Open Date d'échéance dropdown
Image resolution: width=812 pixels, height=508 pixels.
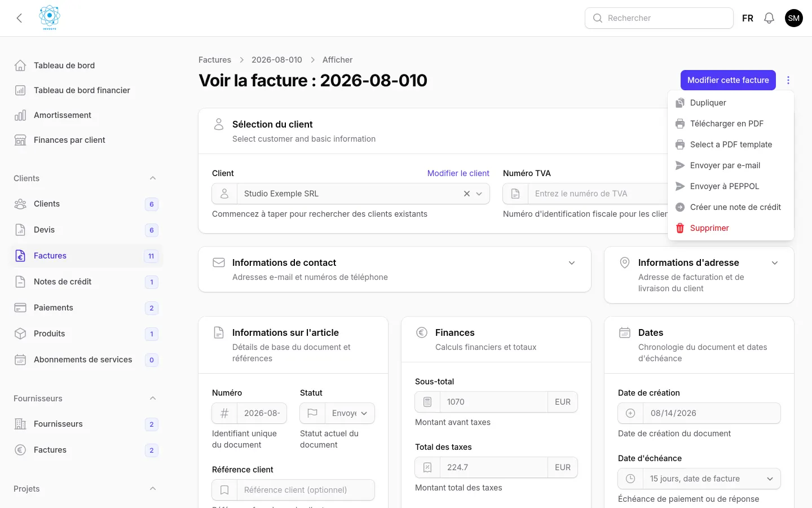coord(712,479)
